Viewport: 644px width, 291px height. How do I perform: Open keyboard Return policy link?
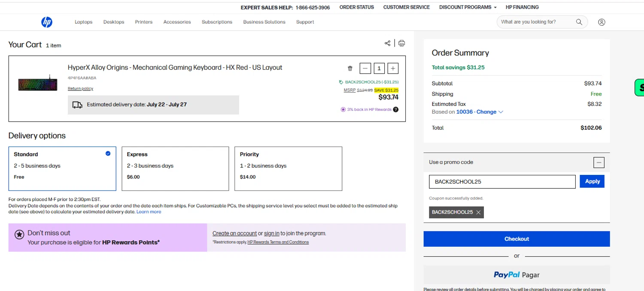coord(80,89)
